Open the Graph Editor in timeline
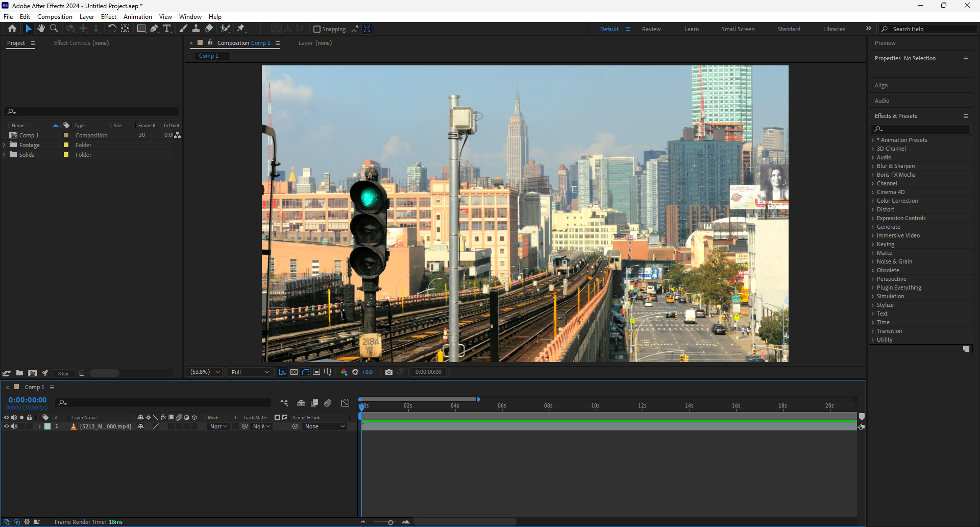Screen dimensions: 980x527 (x=345, y=403)
